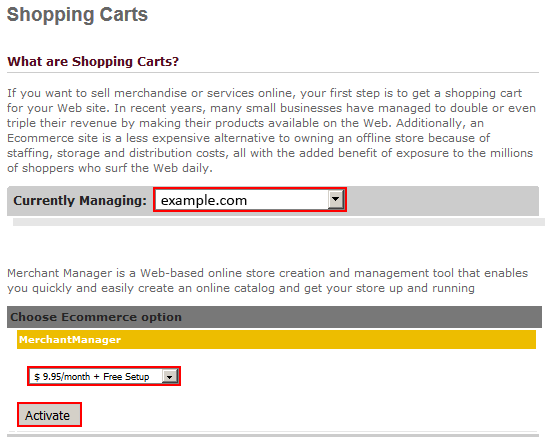Click the Merchant Manager description paragraph

pos(267,280)
